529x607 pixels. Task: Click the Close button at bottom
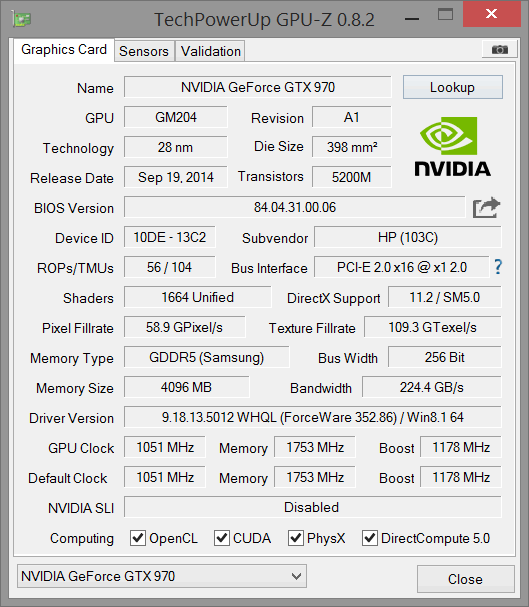(x=466, y=579)
